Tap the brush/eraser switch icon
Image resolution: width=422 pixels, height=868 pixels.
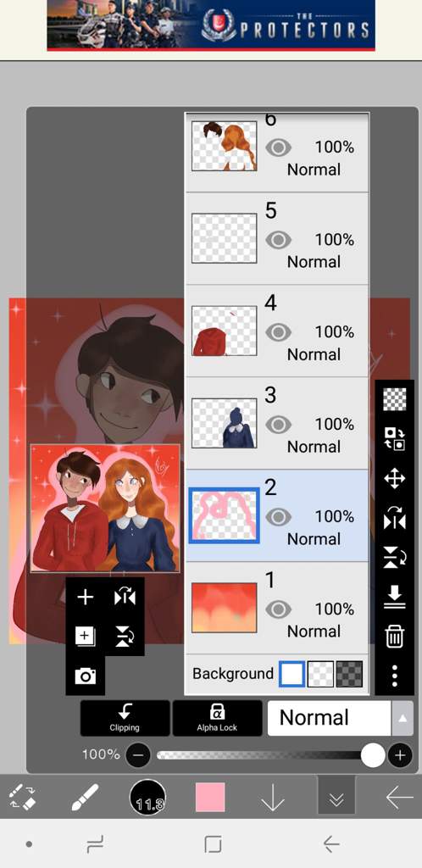click(x=23, y=798)
